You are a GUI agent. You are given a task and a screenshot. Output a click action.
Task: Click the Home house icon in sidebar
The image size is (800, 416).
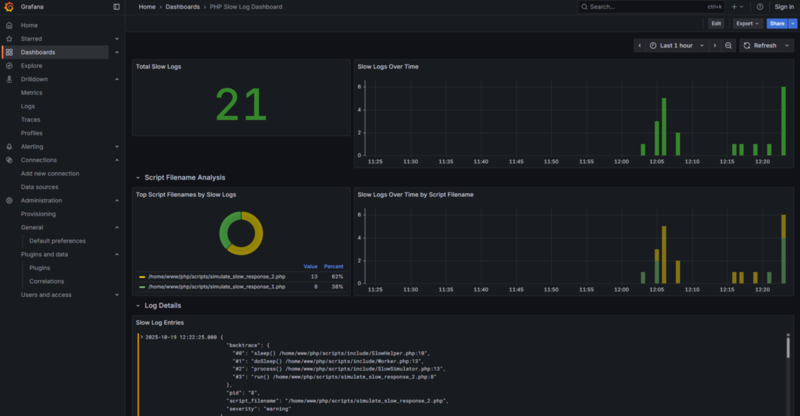coord(9,25)
